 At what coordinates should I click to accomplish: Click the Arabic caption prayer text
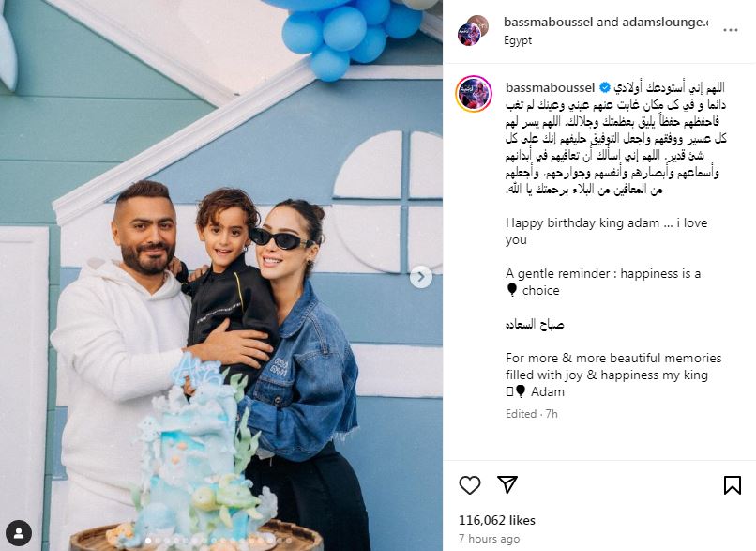point(615,139)
